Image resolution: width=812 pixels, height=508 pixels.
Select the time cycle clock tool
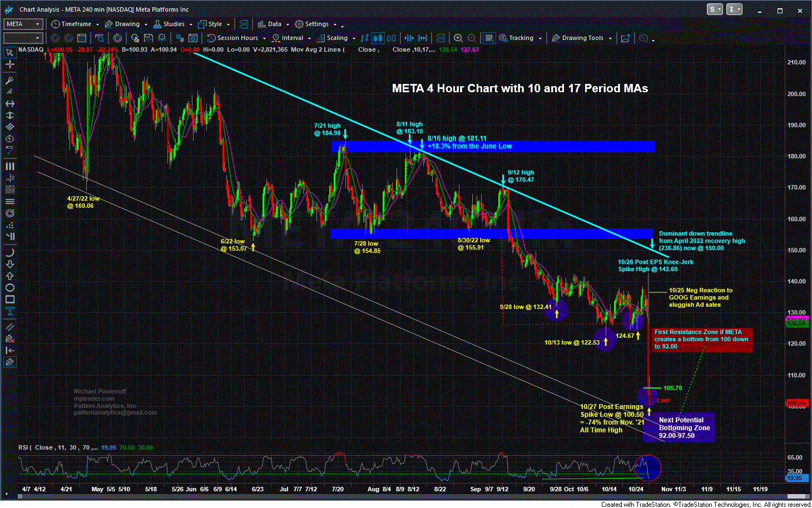(x=9, y=138)
